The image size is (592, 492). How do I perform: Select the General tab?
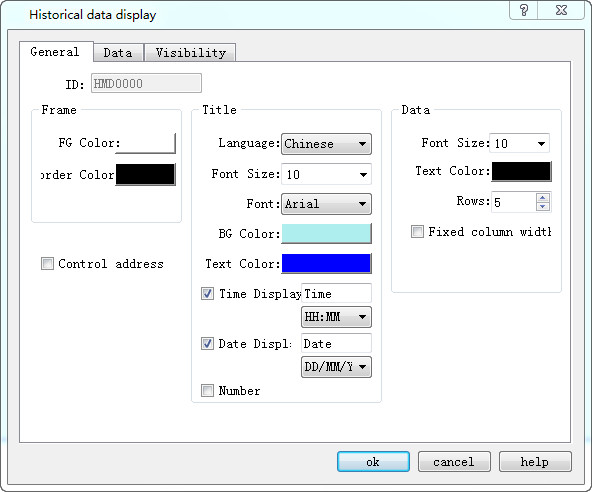pyautogui.click(x=55, y=52)
